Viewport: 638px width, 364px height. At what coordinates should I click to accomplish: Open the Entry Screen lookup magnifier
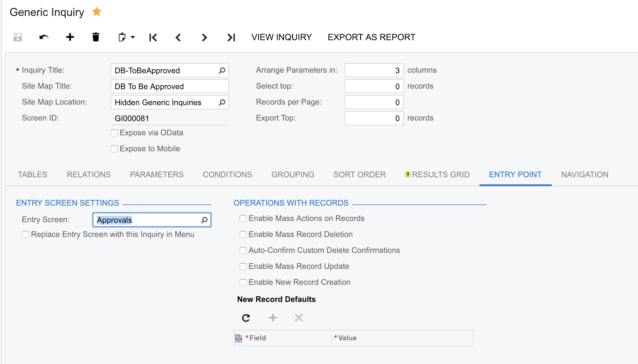(x=204, y=220)
